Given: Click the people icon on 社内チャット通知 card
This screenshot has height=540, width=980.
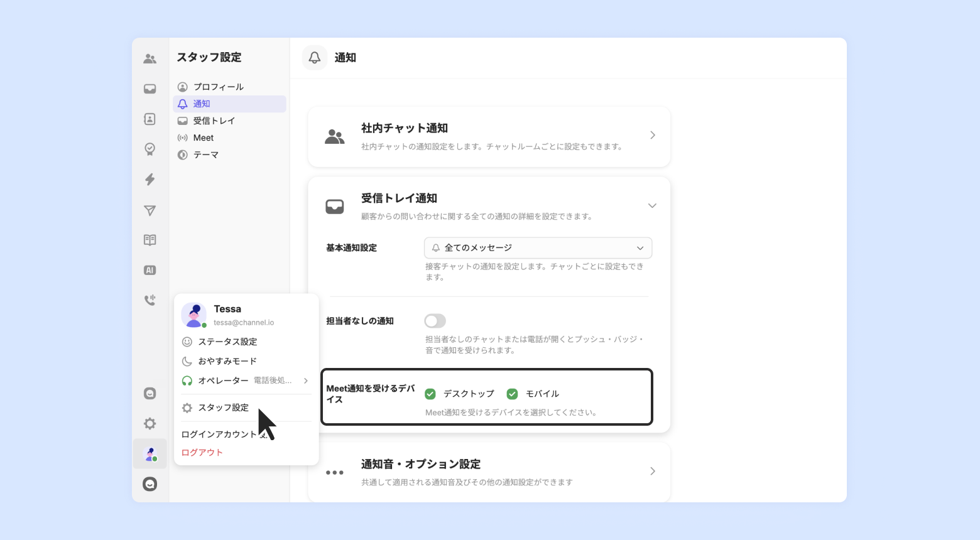Looking at the screenshot, I should click(334, 136).
